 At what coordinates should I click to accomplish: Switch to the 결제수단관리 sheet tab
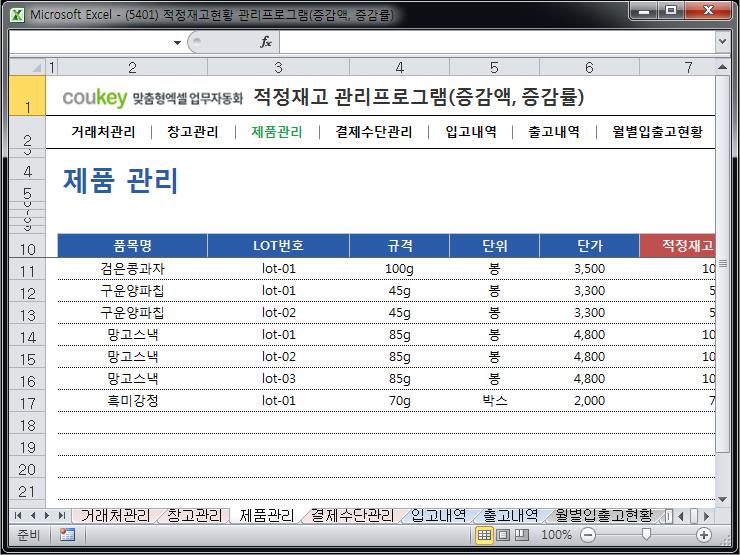point(352,515)
